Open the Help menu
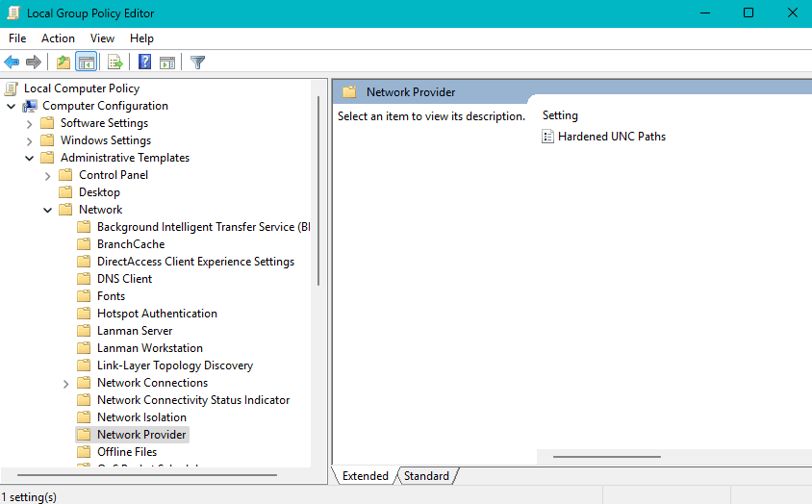 click(x=141, y=38)
